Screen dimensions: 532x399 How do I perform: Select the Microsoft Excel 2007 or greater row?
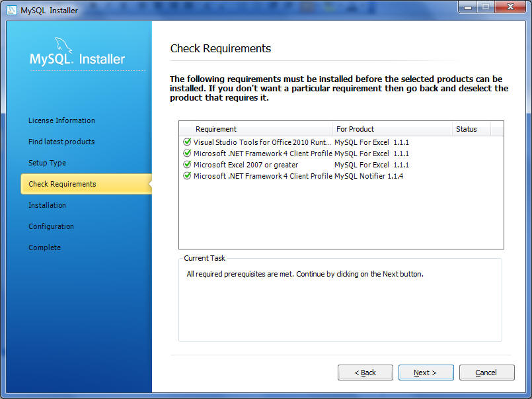341,165
